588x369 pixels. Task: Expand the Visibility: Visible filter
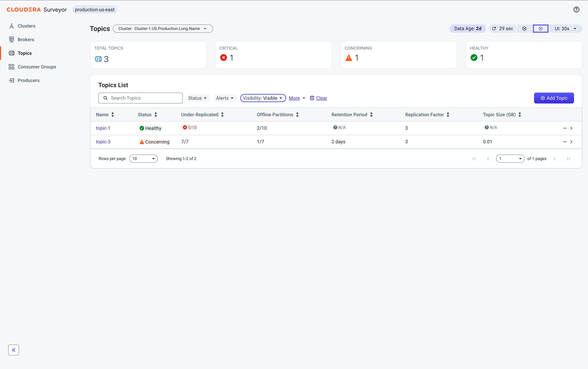263,98
